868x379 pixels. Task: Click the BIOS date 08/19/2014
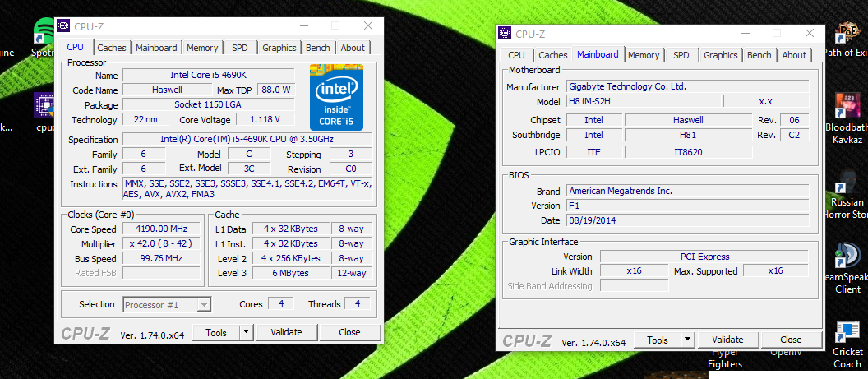(688, 220)
